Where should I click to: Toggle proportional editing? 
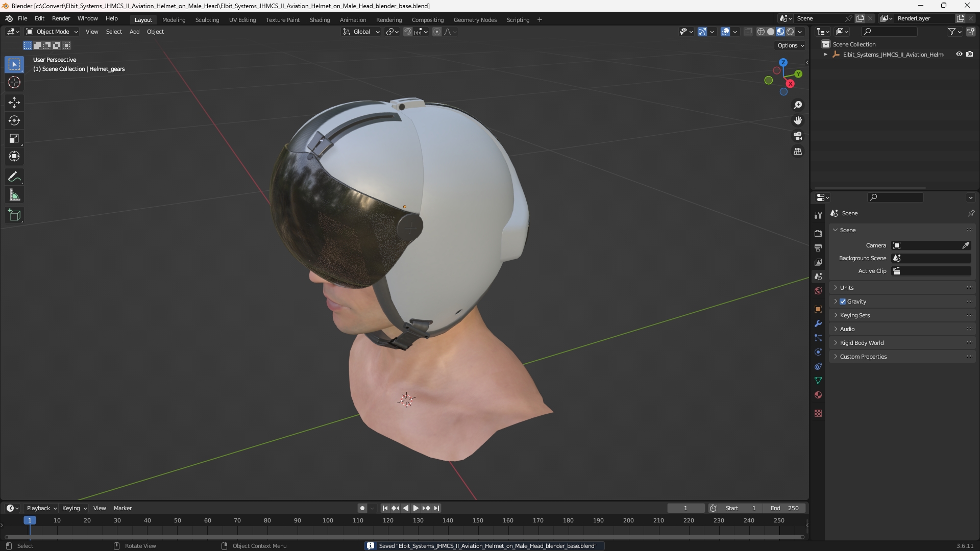tap(437, 32)
